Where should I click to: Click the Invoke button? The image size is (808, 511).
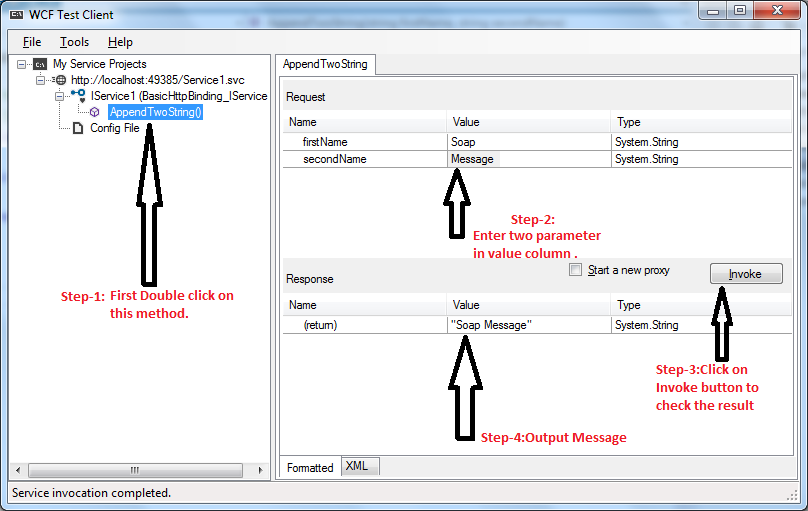pyautogui.click(x=746, y=274)
